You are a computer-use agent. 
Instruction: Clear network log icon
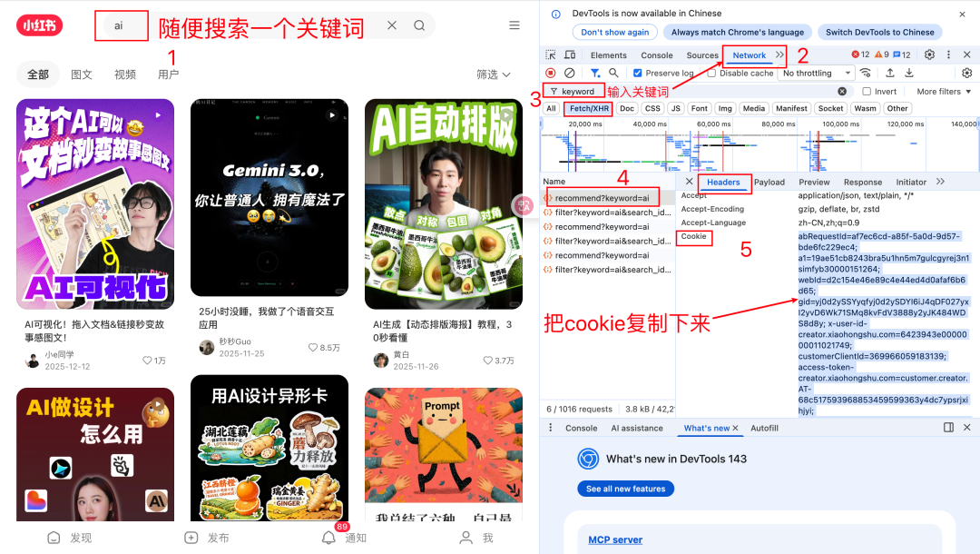(569, 74)
